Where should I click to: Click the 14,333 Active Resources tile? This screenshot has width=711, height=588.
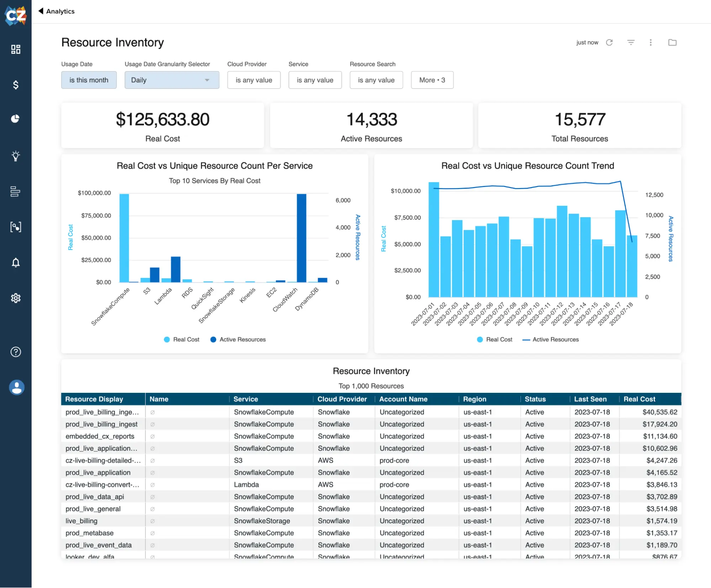click(x=371, y=125)
